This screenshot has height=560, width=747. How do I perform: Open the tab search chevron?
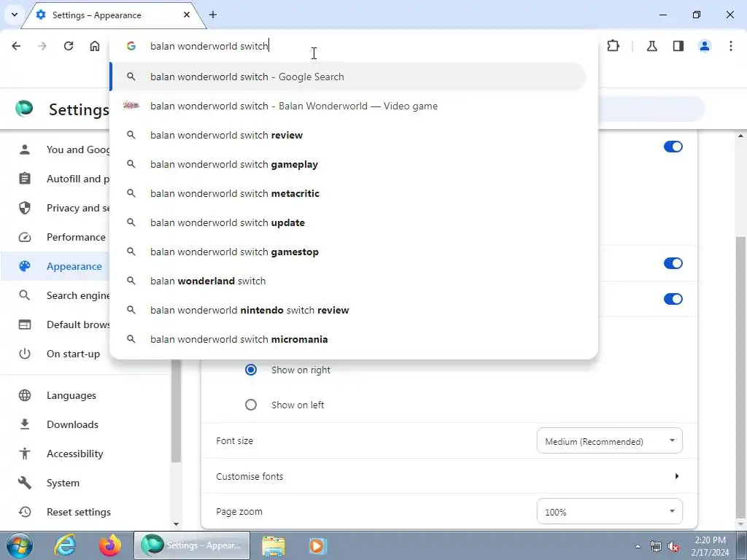click(15, 15)
